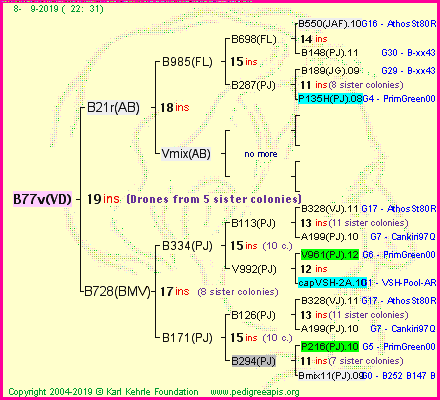Select the B21r(AB) ancestor entry
Viewport: 440px width, 400px height.
[113, 107]
